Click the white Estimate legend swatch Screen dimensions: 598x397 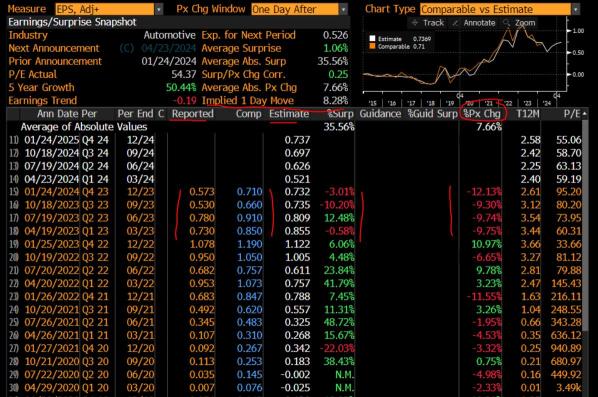click(x=373, y=39)
